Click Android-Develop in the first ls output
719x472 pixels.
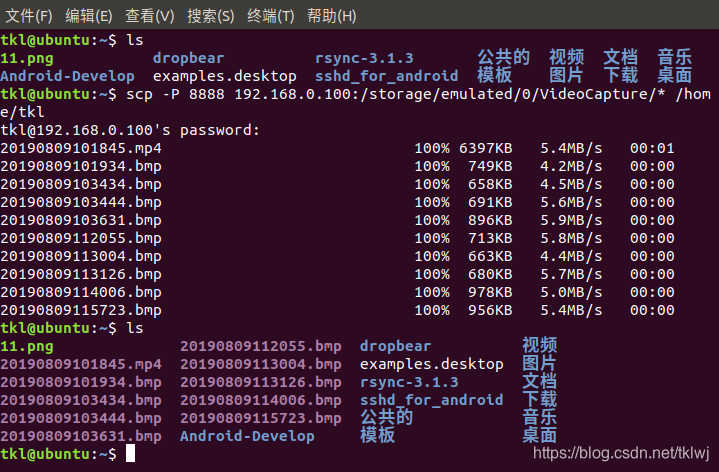[x=67, y=76]
